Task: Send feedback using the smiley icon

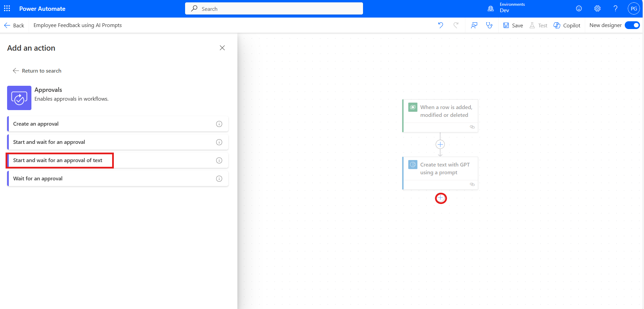Action: pos(579,8)
